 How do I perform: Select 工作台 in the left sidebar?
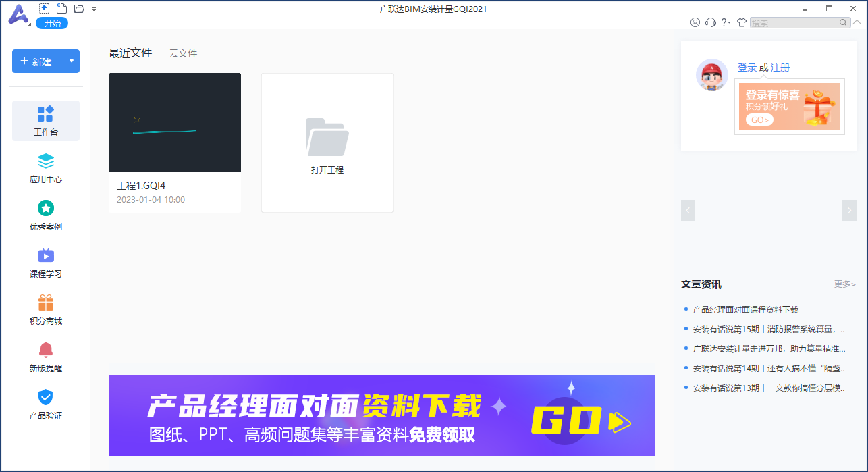[x=45, y=120]
